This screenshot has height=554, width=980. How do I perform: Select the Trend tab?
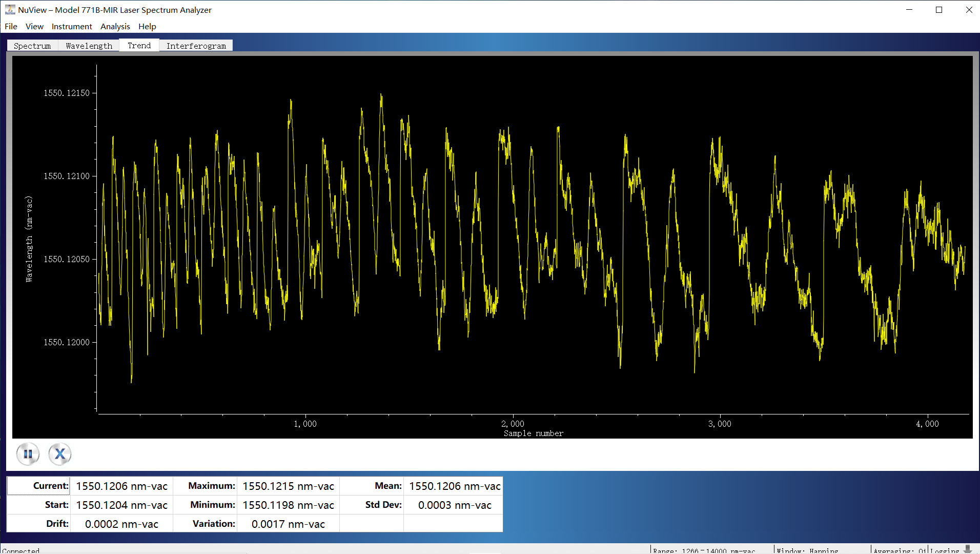[139, 45]
